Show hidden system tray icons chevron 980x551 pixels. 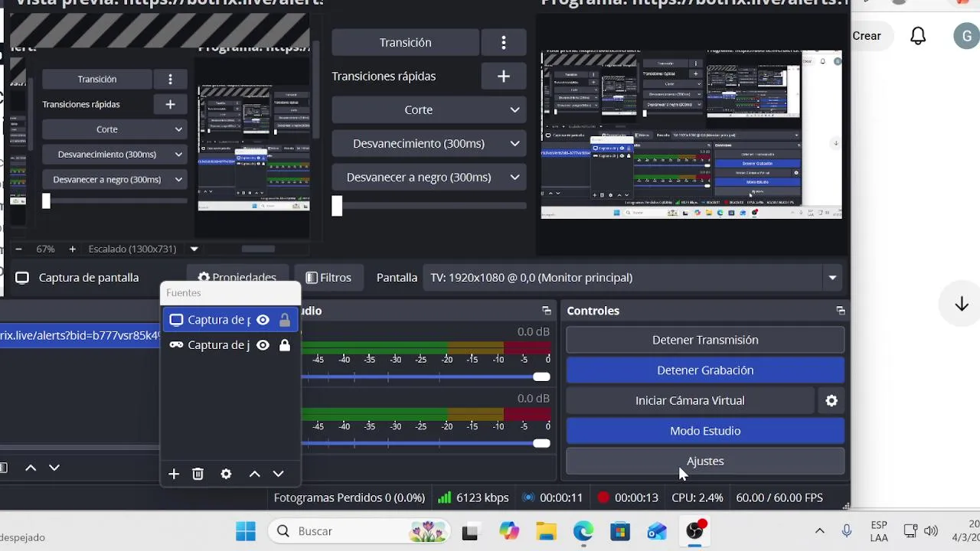point(819,530)
